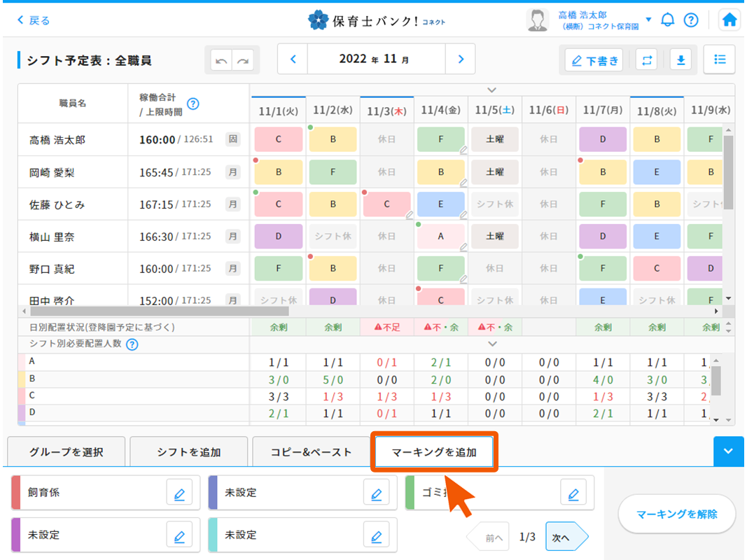Edit the 飼育係 marking with pencil icon
The image size is (747, 560).
point(179,493)
